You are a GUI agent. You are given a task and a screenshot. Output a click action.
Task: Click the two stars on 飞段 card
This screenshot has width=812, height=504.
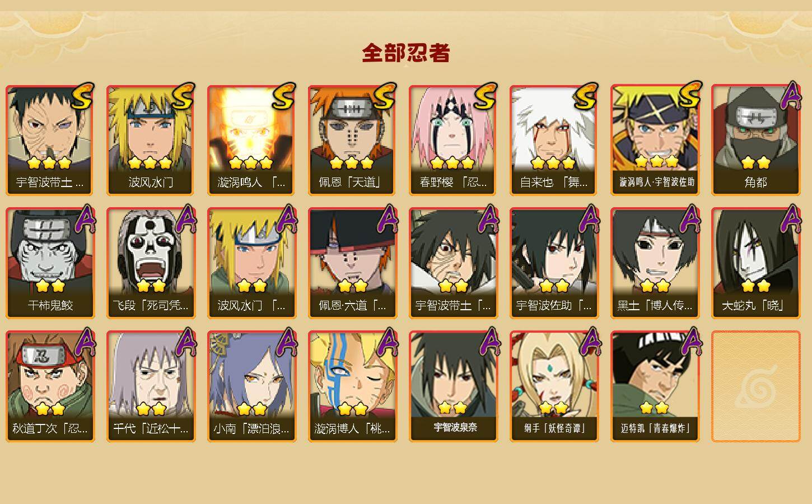[151, 286]
